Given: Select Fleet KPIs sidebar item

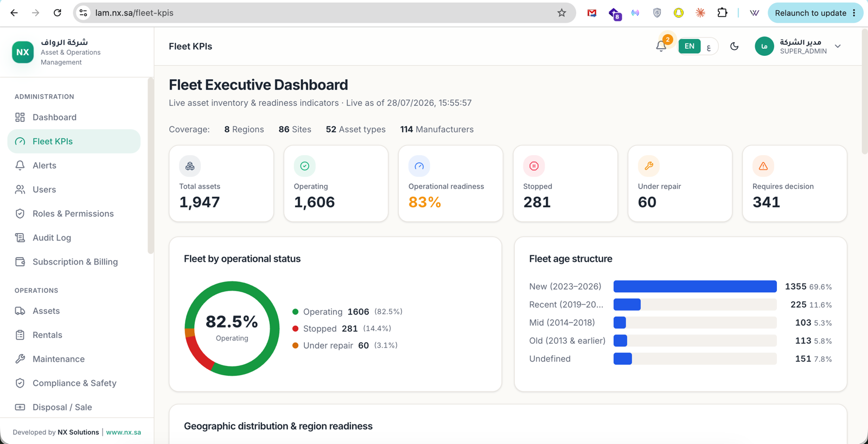Looking at the screenshot, I should pyautogui.click(x=74, y=141).
